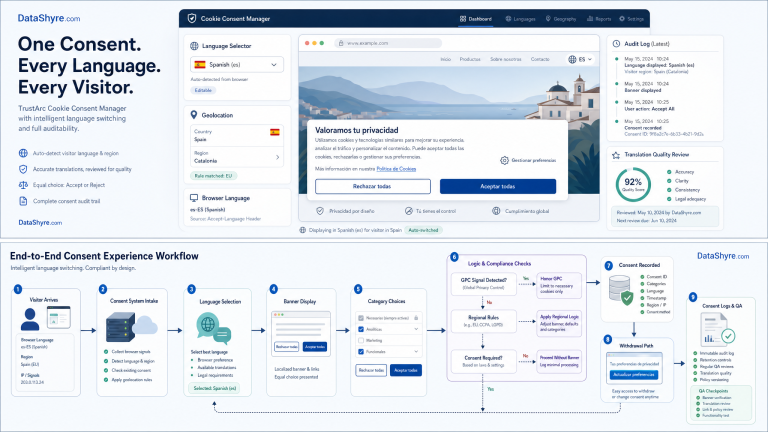Expand the Catalonia region row chevron
Viewport: 768px width, 432px height.
(x=277, y=157)
